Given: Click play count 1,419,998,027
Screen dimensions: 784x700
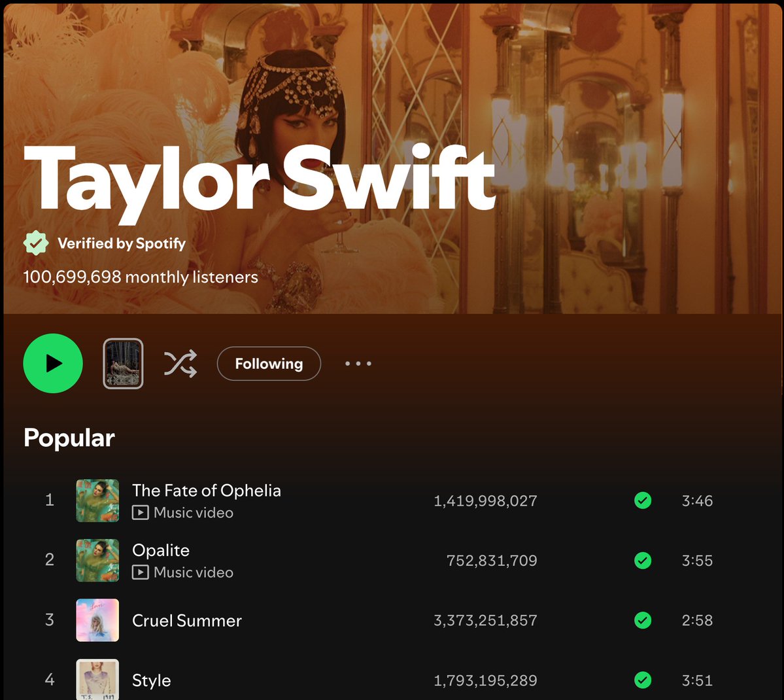Looking at the screenshot, I should click(485, 501).
